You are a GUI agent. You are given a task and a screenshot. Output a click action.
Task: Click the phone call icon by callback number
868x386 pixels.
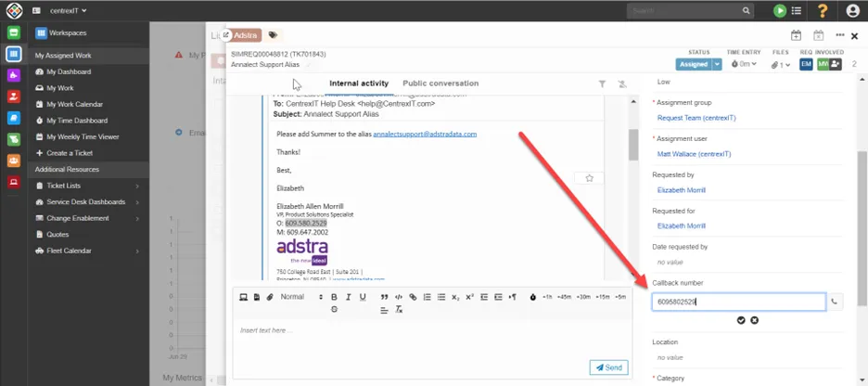click(835, 302)
